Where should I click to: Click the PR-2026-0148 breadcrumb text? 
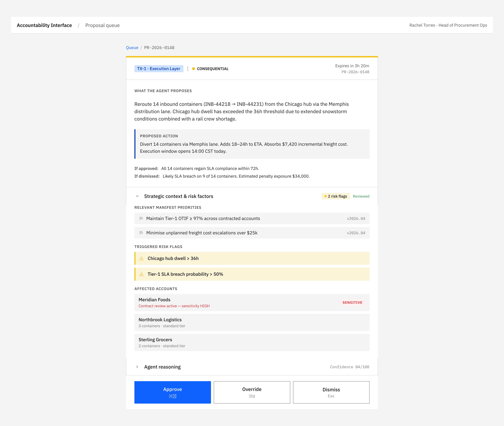(x=159, y=48)
